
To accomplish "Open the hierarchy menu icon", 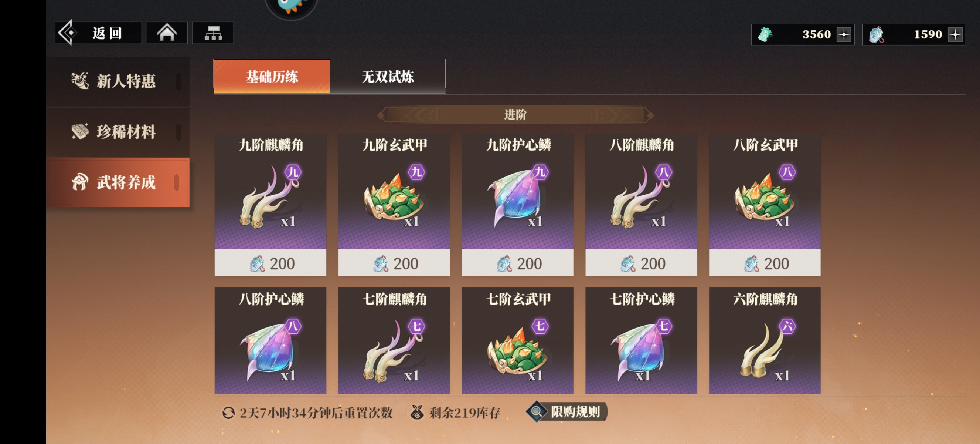I will point(212,33).
